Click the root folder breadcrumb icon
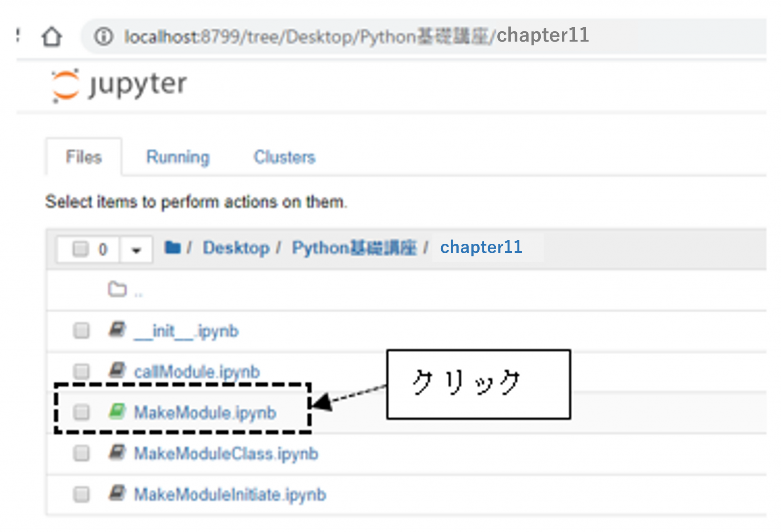The width and height of the screenshot is (781, 532). pos(172,248)
